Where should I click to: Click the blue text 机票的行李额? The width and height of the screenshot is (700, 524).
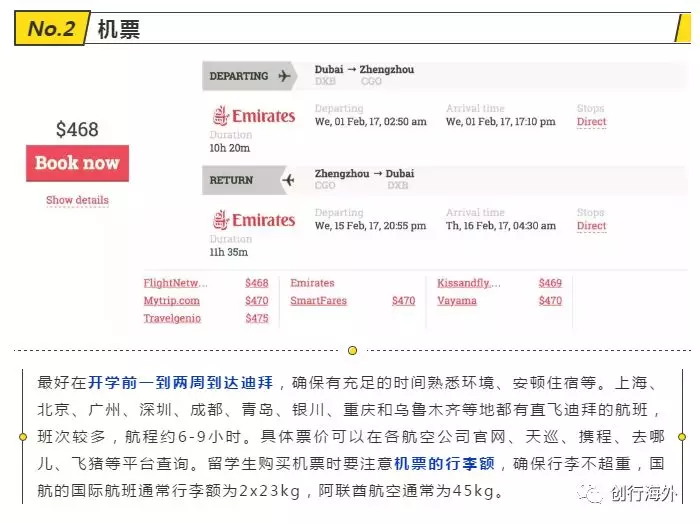(445, 463)
